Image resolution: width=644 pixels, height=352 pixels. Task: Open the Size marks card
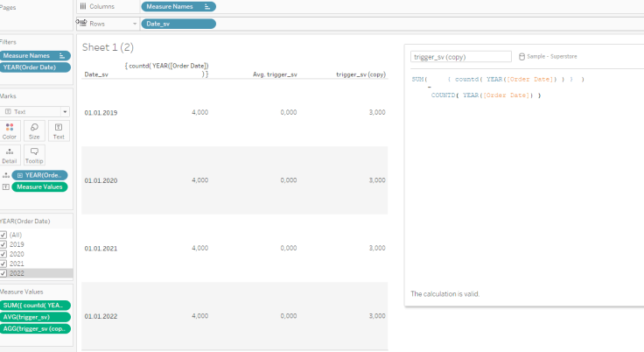34,130
